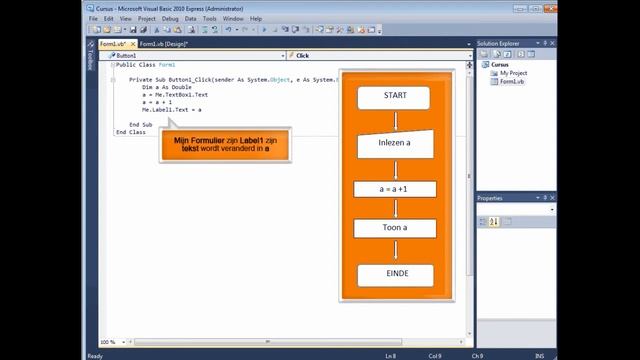The height and width of the screenshot is (360, 640).
Task: Open Solution Explorer window position dropdown
Action: coord(538,43)
